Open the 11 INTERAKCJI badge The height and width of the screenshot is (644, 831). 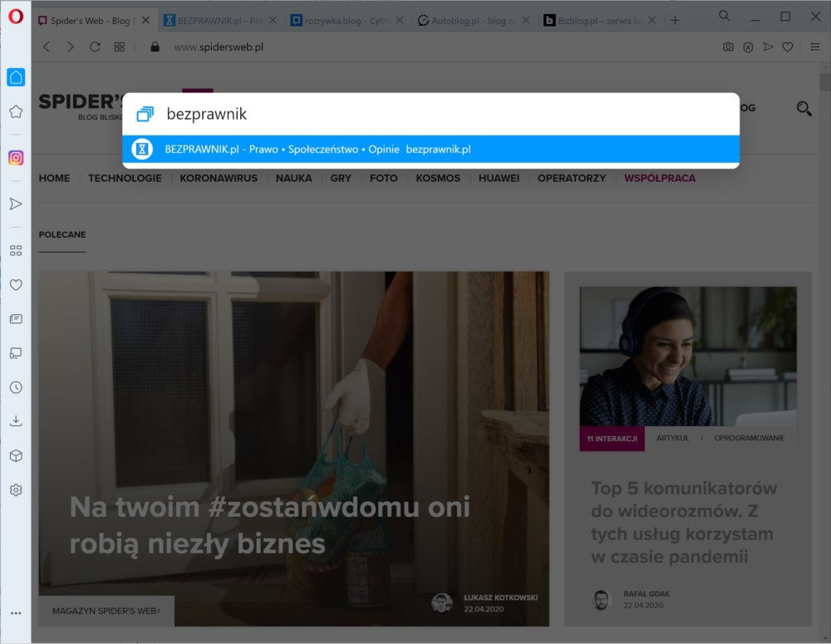(x=612, y=439)
